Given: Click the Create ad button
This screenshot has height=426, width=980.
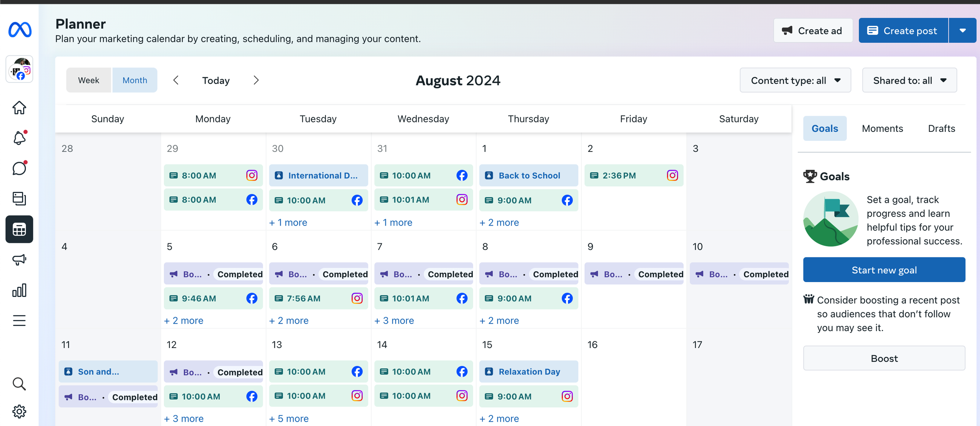Looking at the screenshot, I should coord(813,31).
